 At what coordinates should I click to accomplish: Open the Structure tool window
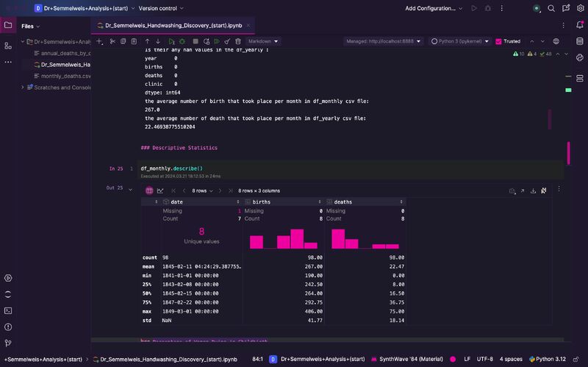click(x=8, y=46)
